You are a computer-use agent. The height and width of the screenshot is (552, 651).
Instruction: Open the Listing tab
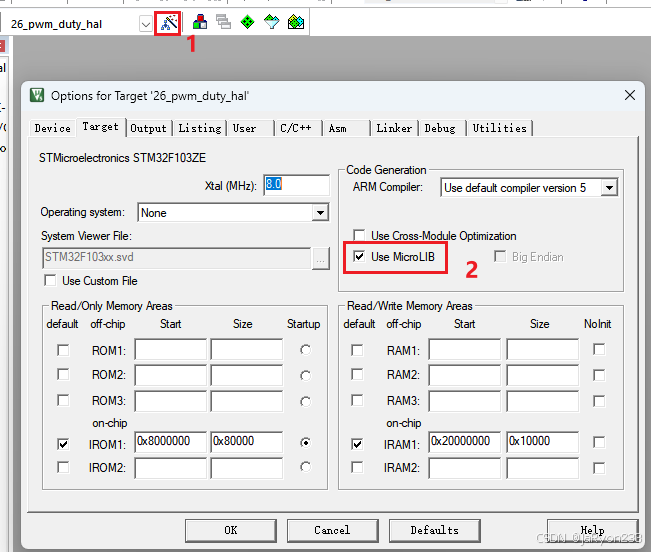pos(200,128)
